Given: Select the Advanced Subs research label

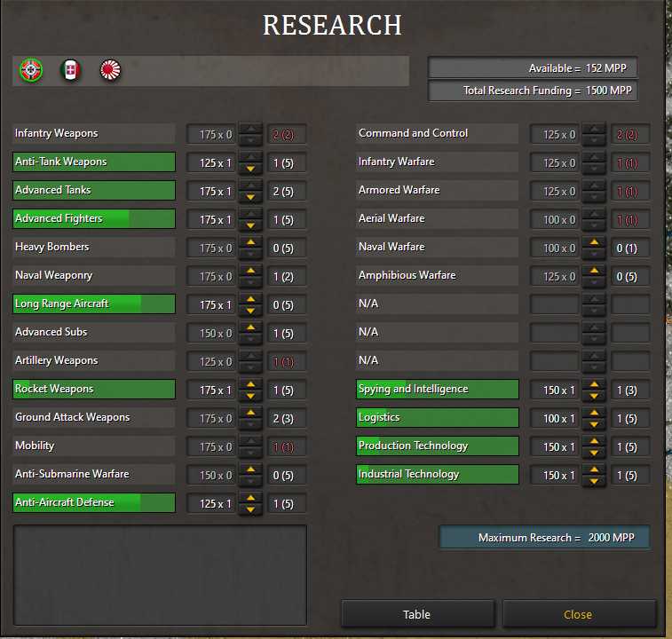Looking at the screenshot, I should (94, 332).
